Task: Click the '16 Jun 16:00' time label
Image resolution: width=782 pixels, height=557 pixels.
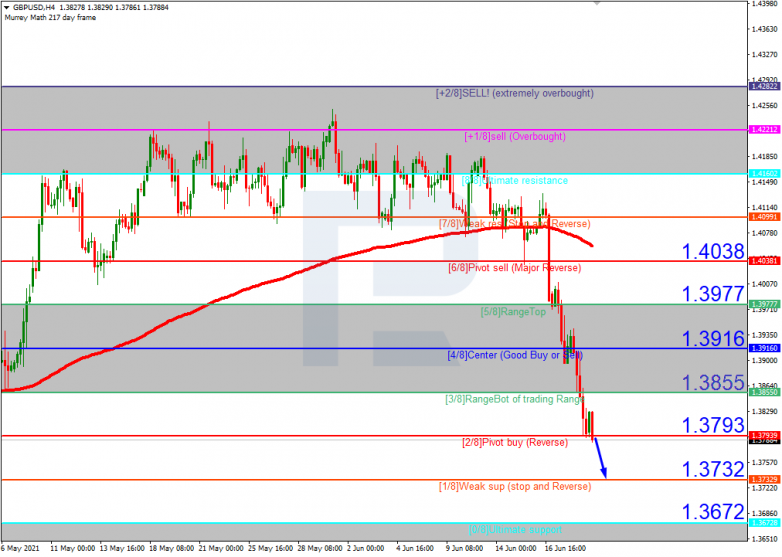Action: [565, 549]
